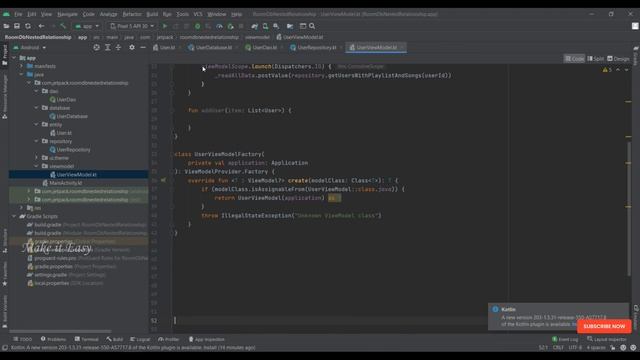Expand the res folder
640x360 pixels.
pos(22,208)
